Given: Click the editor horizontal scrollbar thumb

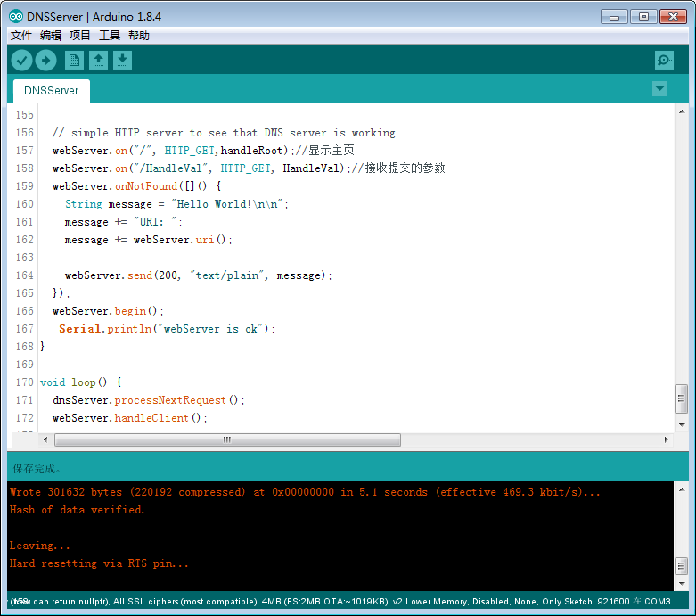Looking at the screenshot, I should coord(227,439).
